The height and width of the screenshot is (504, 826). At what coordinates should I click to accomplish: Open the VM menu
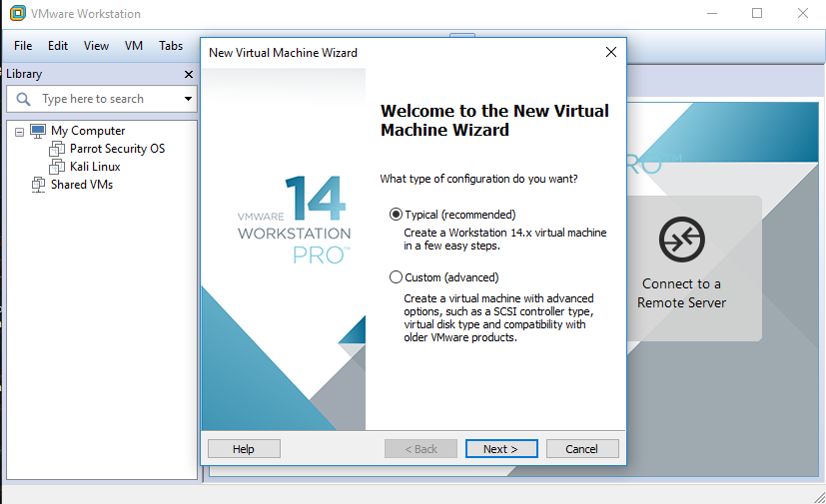pos(134,46)
